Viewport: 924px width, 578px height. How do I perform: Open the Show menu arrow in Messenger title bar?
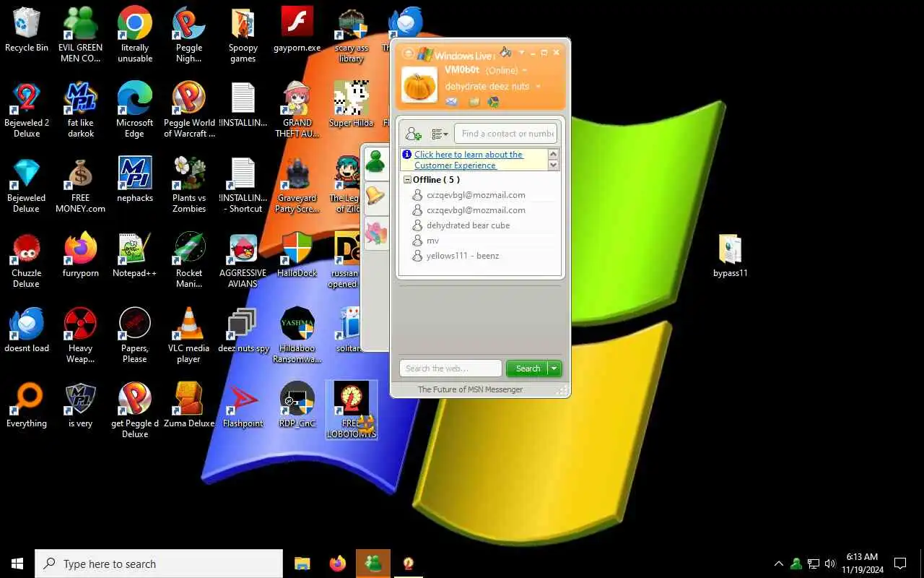521,53
